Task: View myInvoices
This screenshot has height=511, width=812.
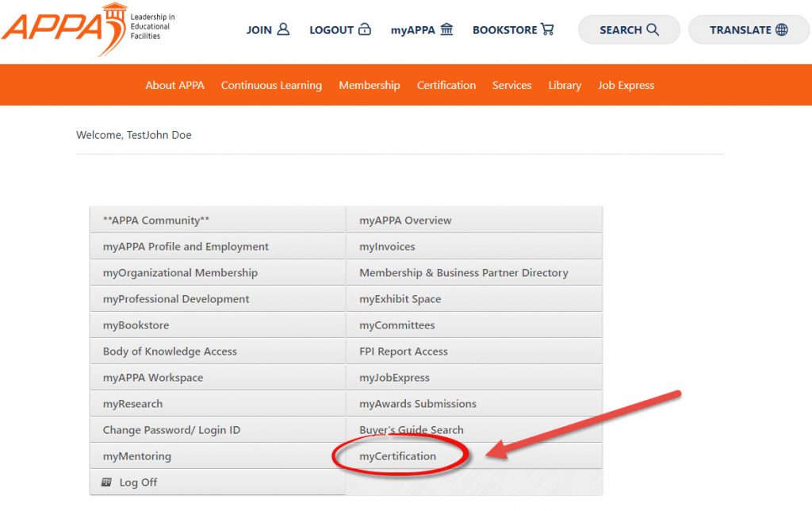Action: pyautogui.click(x=474, y=246)
